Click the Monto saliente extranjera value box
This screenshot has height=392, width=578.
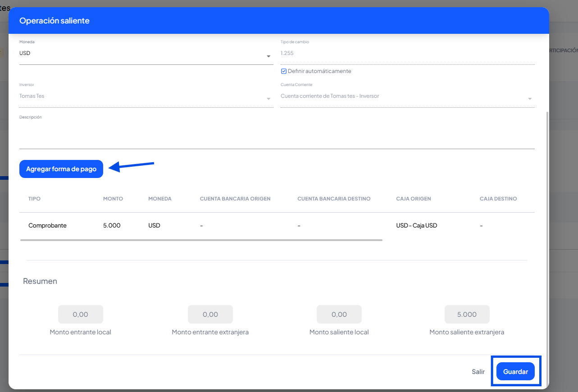467,315
